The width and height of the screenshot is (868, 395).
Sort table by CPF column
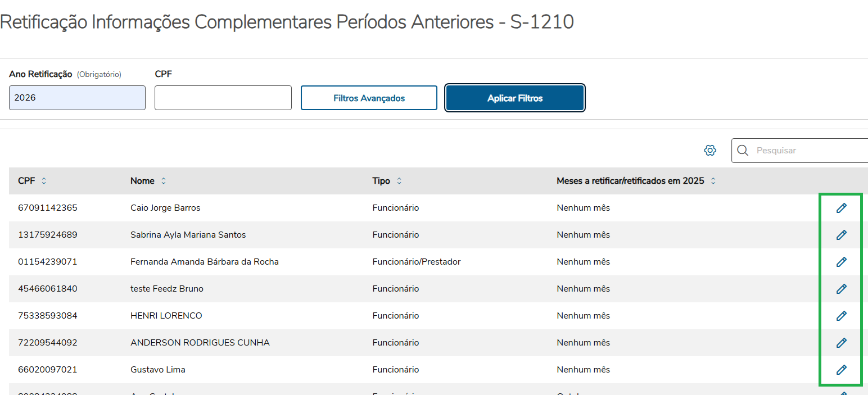(x=44, y=181)
